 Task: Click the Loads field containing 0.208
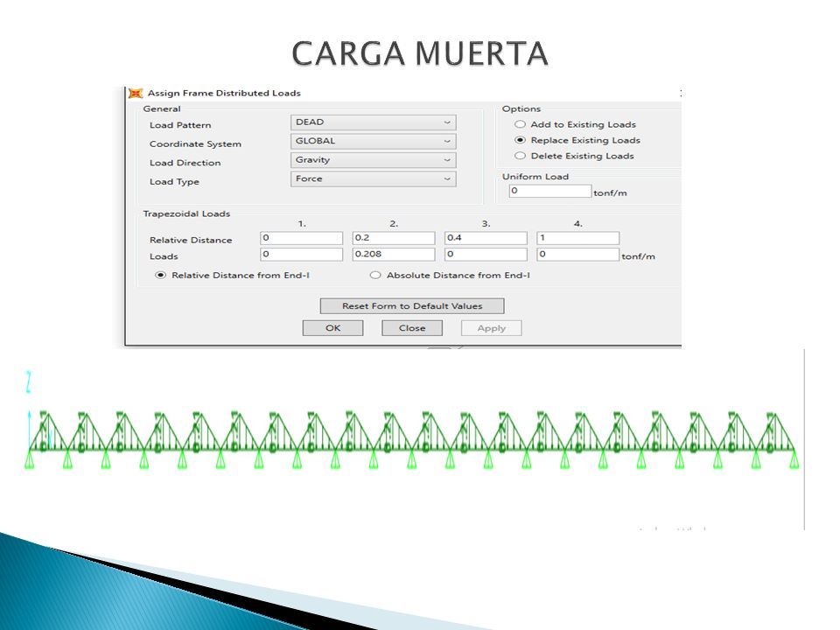click(394, 254)
